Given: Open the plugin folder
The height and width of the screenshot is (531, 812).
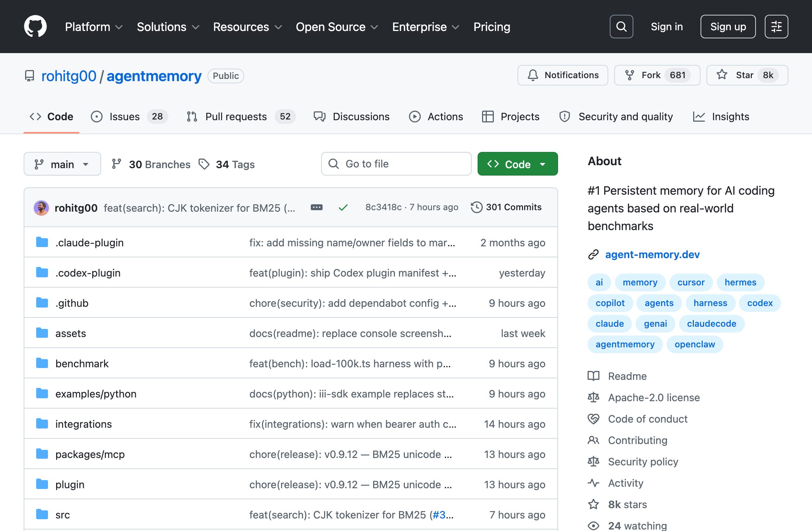Looking at the screenshot, I should pyautogui.click(x=70, y=485).
